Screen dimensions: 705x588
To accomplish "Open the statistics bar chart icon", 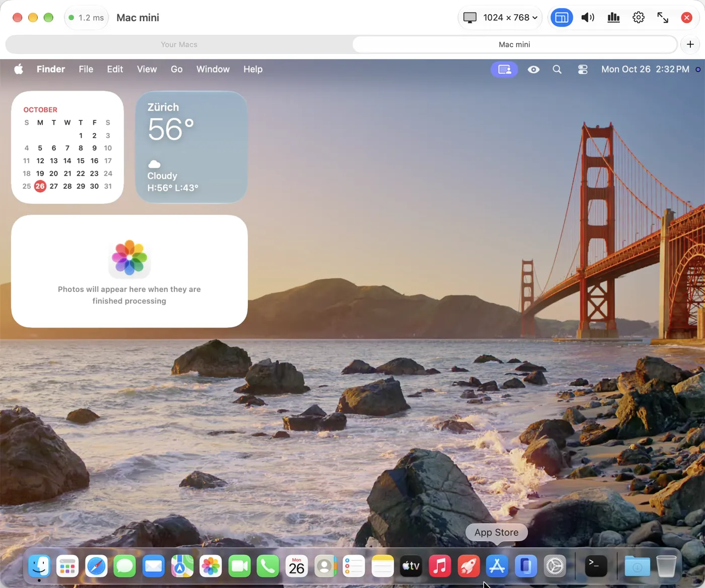I will point(613,18).
